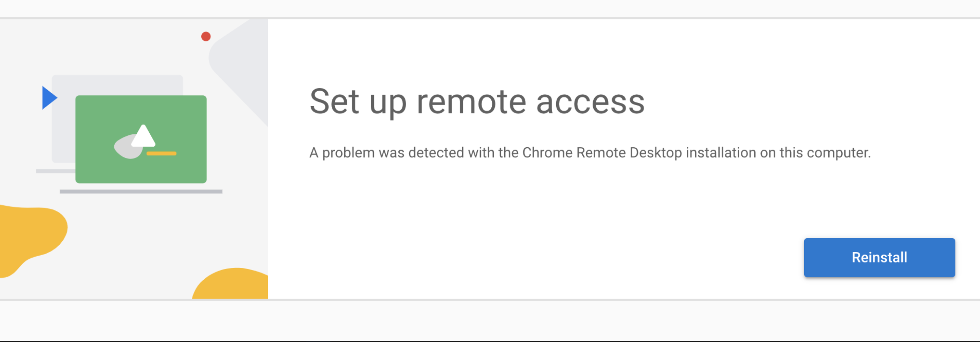The height and width of the screenshot is (342, 980).
Task: Click the "Chrome Remote Desktop" text in the message
Action: [x=602, y=153]
